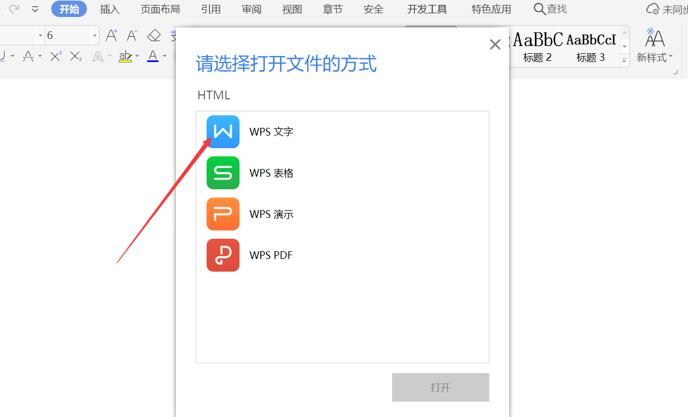Choose the green WPS 表格 app icon
The image size is (688, 420).
(223, 173)
